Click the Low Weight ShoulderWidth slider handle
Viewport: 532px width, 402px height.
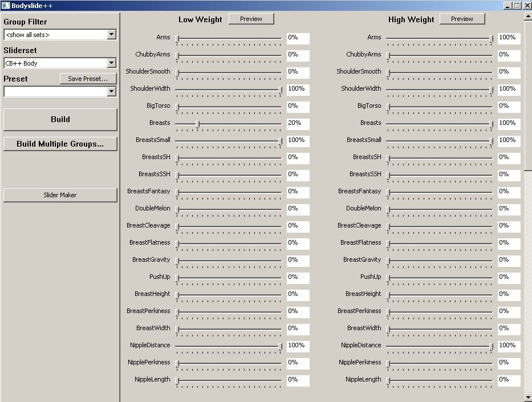tap(281, 90)
